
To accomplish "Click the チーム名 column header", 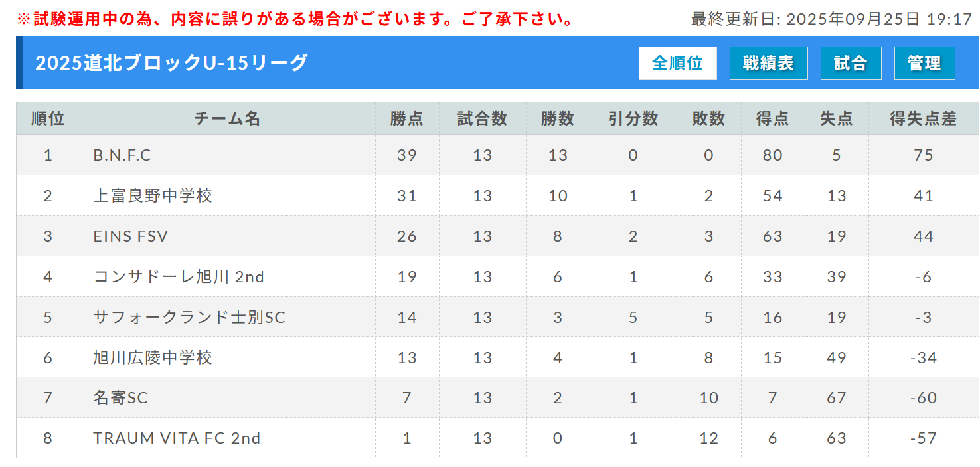I will tap(227, 118).
